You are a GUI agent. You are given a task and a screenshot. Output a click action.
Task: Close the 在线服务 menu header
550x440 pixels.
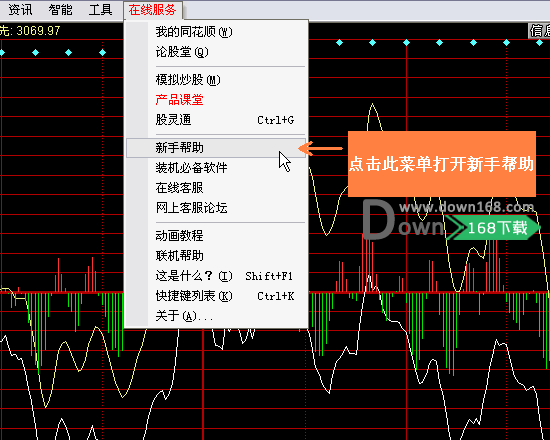click(153, 10)
